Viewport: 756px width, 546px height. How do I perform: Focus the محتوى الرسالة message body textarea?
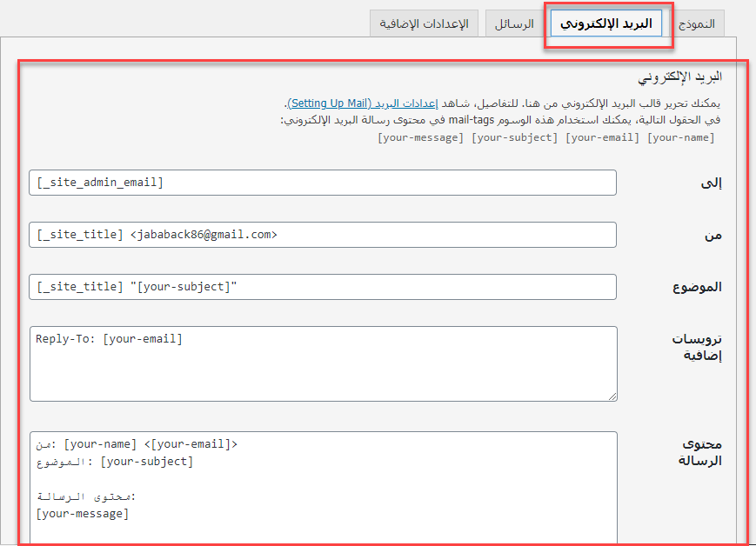coord(323,488)
